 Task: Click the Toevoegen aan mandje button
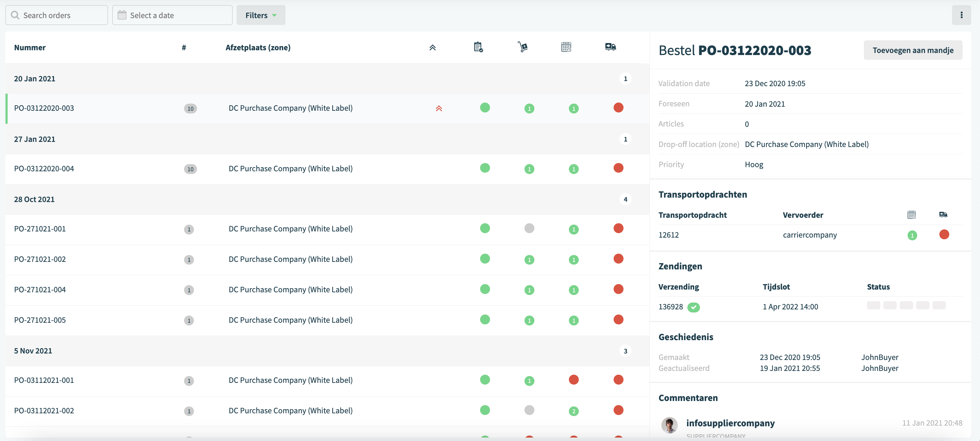(913, 50)
